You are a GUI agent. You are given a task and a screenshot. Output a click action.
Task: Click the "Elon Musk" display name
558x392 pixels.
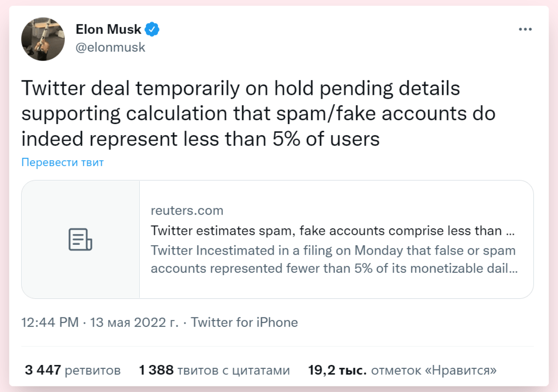109,29
